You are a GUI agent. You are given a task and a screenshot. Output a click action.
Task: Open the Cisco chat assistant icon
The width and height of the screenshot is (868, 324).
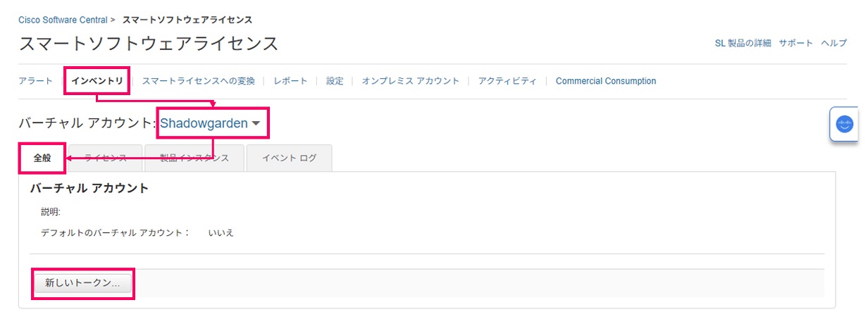coord(844,124)
